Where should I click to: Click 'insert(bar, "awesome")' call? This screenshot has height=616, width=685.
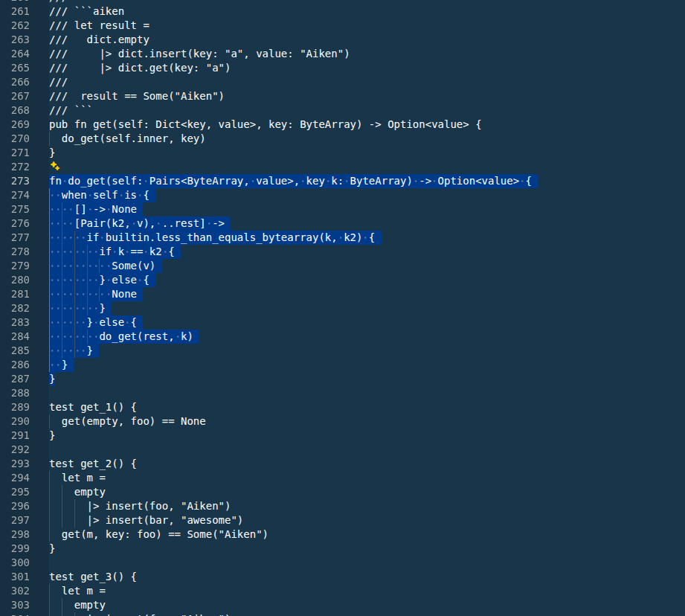[174, 520]
